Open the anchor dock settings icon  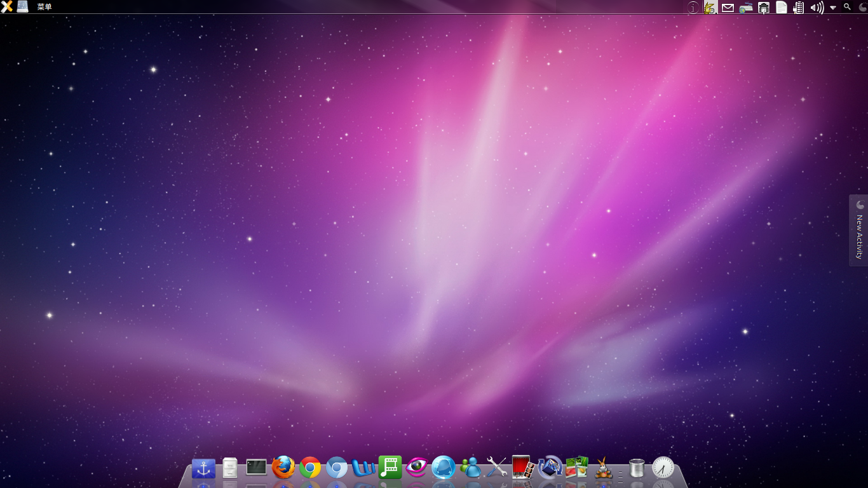click(204, 469)
